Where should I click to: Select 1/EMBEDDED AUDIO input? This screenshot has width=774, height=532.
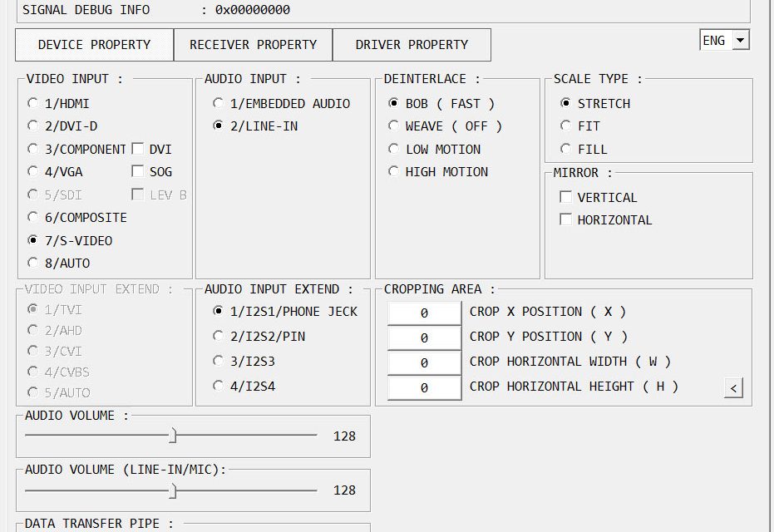click(218, 104)
